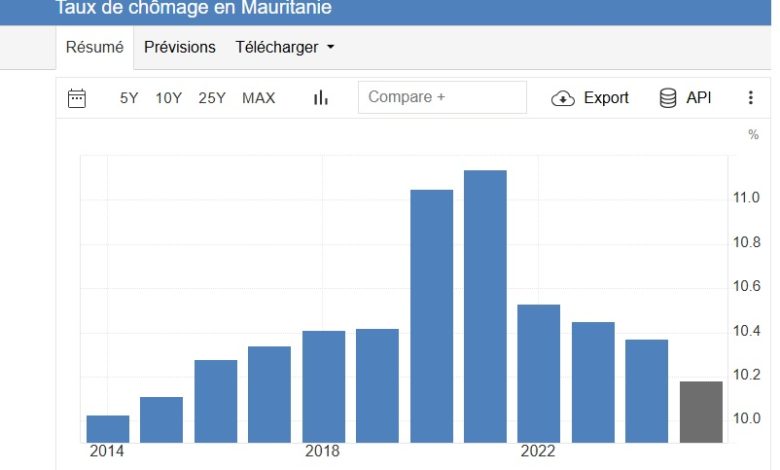The width and height of the screenshot is (780, 470).
Task: Click the Télécharger dropdown arrow
Action: coord(331,48)
